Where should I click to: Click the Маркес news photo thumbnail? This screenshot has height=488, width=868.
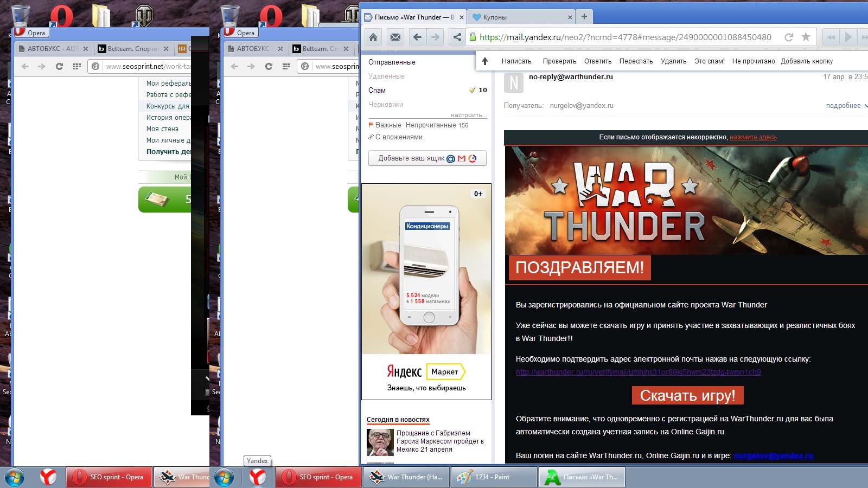tap(380, 442)
